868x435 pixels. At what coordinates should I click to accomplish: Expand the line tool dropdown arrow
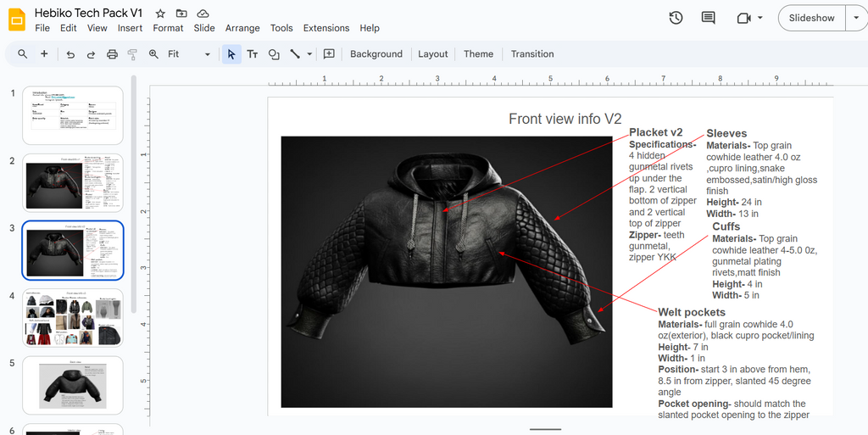[309, 54]
